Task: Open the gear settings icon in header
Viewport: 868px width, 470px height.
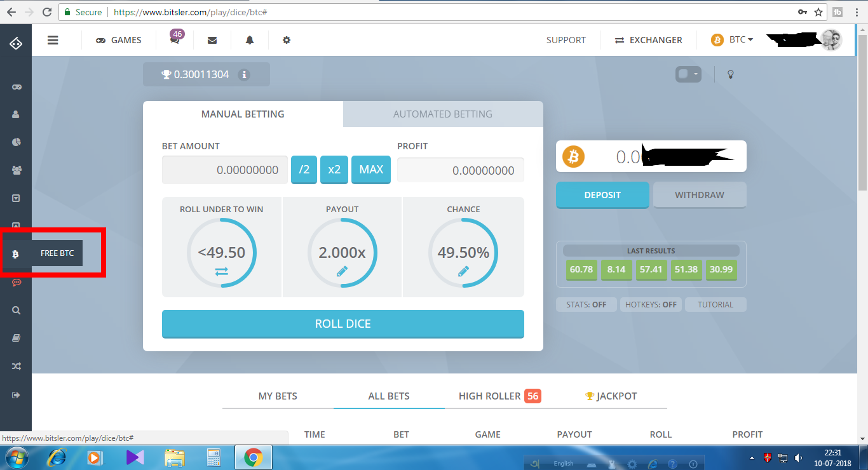Action: 287,40
